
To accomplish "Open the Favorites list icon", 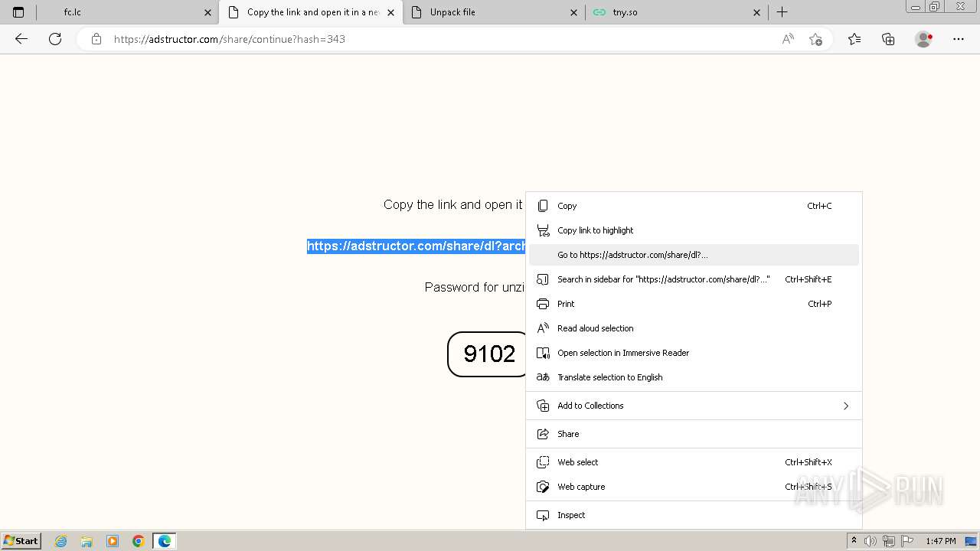I will pyautogui.click(x=854, y=39).
